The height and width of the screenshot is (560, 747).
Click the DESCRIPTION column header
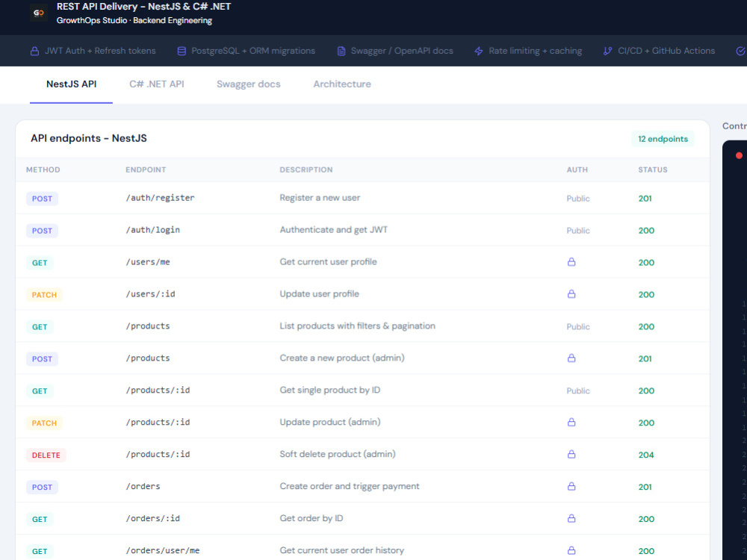[x=306, y=169]
